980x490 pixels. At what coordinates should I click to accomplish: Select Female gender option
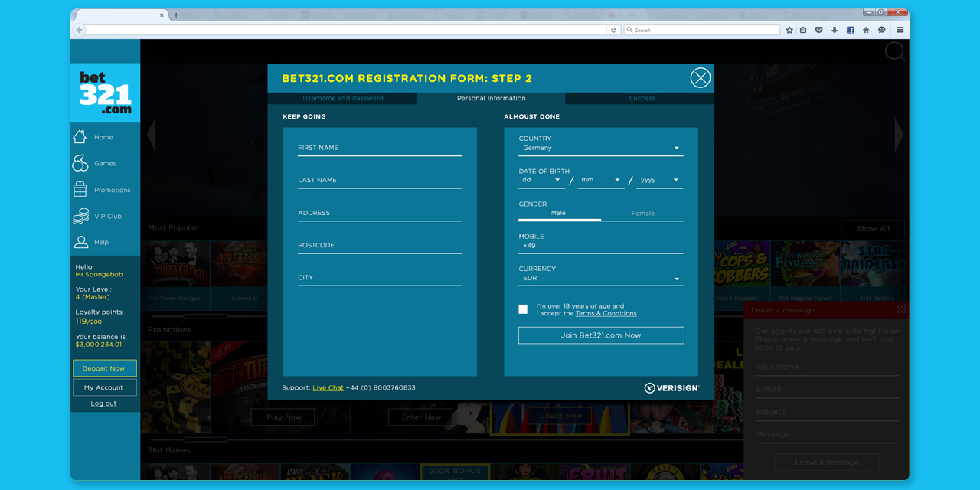pos(642,214)
